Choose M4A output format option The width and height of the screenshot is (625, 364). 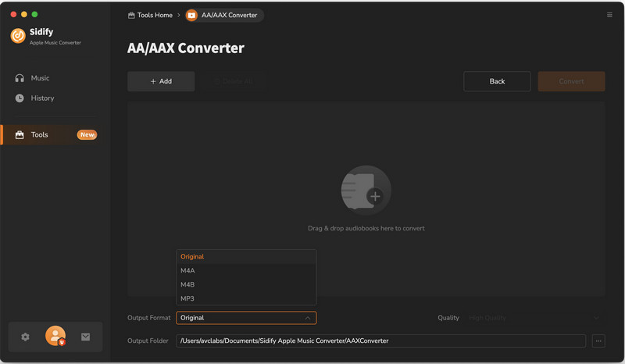pyautogui.click(x=187, y=270)
